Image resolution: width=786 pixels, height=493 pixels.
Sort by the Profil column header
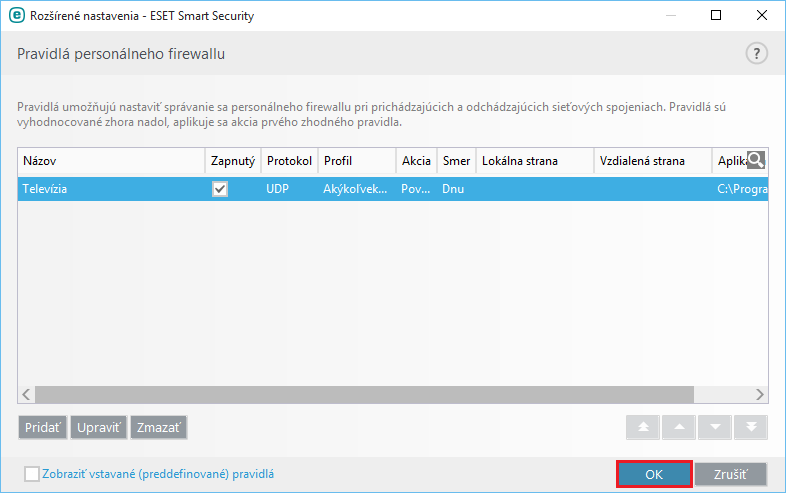click(355, 160)
